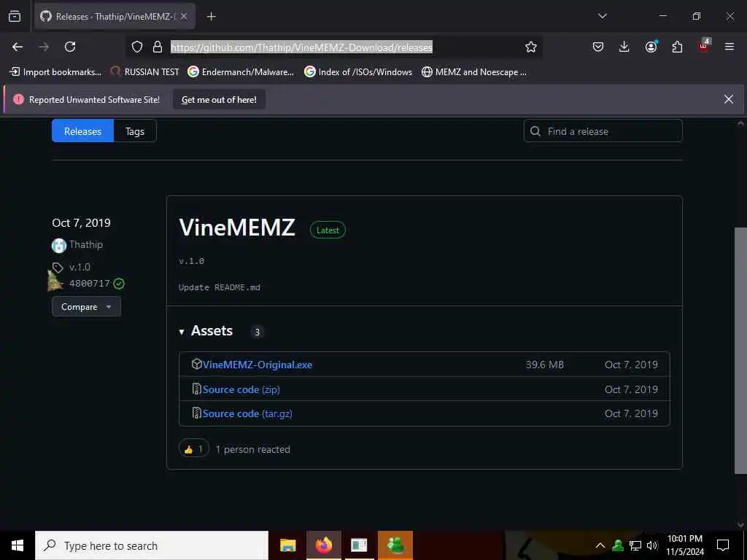The image size is (747, 560).
Task: Show hidden system tray icons
Action: [x=600, y=545]
